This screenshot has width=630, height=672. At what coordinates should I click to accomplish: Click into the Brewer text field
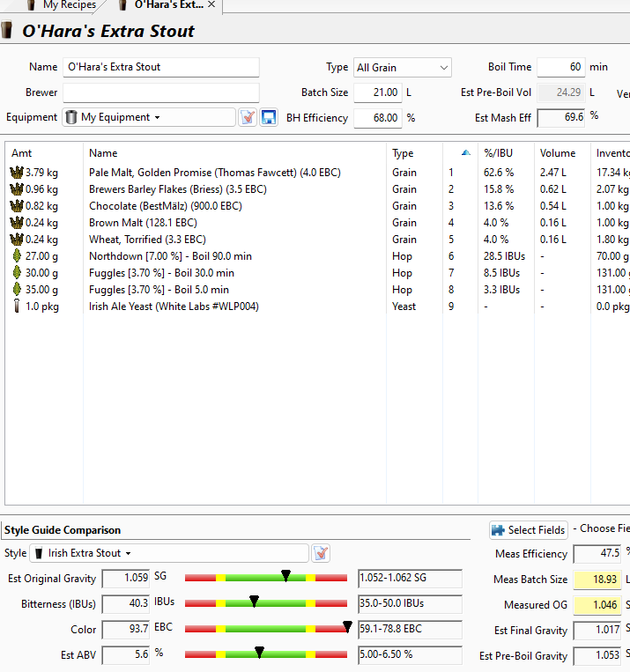160,92
